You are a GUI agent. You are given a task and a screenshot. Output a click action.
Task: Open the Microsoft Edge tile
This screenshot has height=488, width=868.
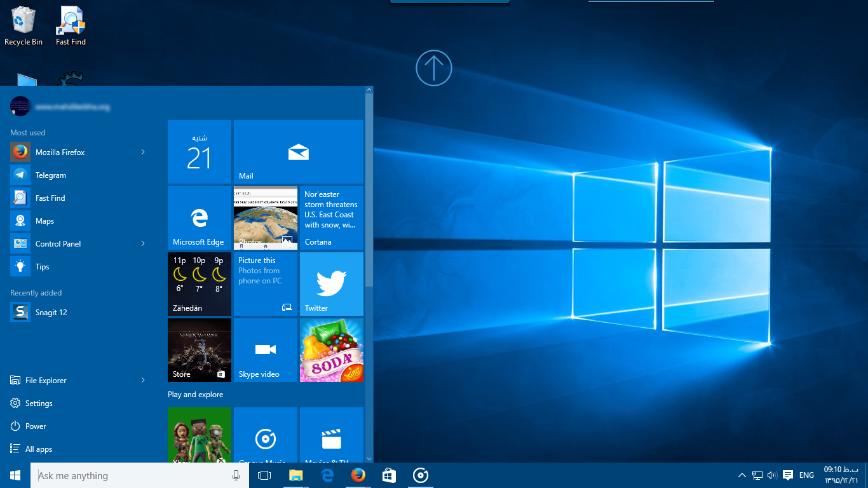200,218
